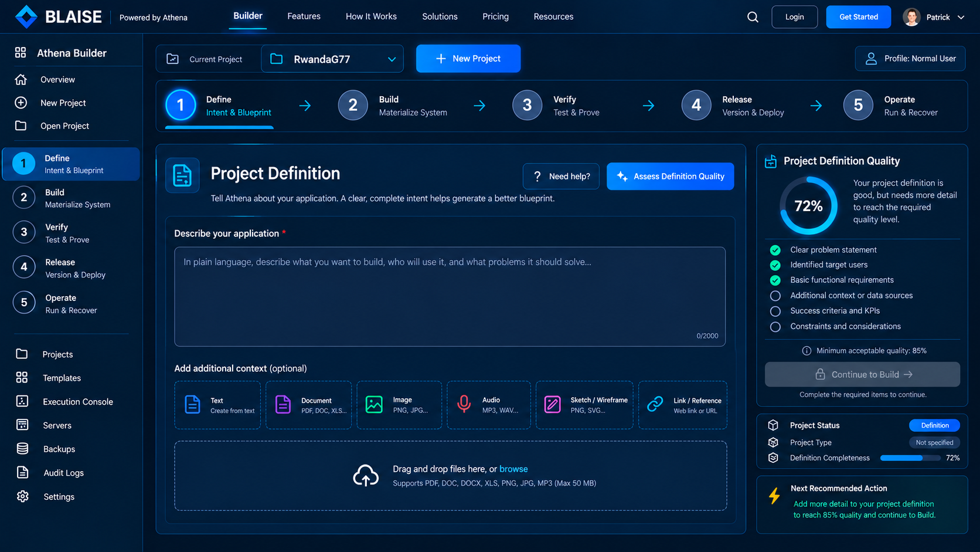Screen dimensions: 980x552
Task: Add Document context card
Action: coord(309,405)
